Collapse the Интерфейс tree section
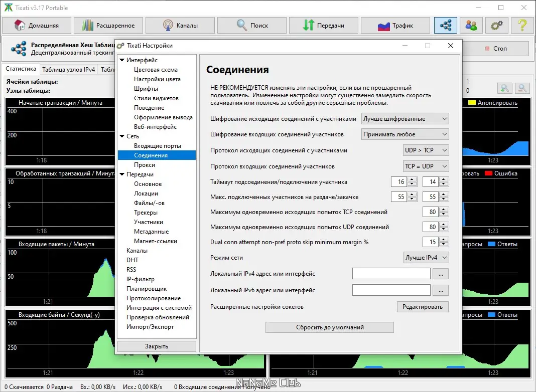 pos(122,60)
